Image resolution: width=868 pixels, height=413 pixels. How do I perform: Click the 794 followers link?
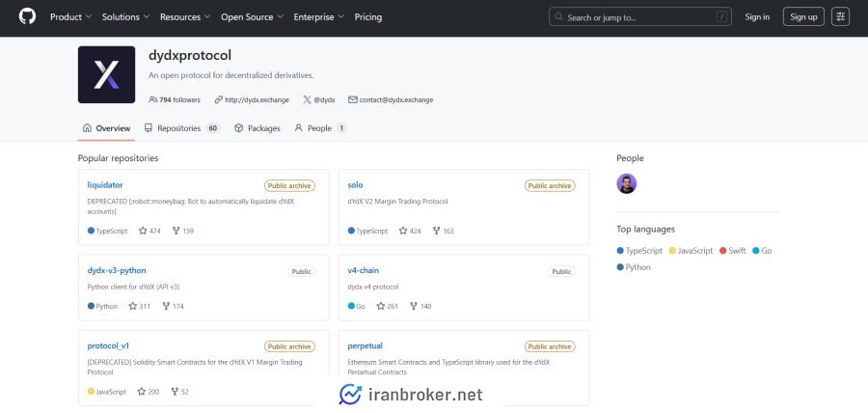pyautogui.click(x=175, y=100)
